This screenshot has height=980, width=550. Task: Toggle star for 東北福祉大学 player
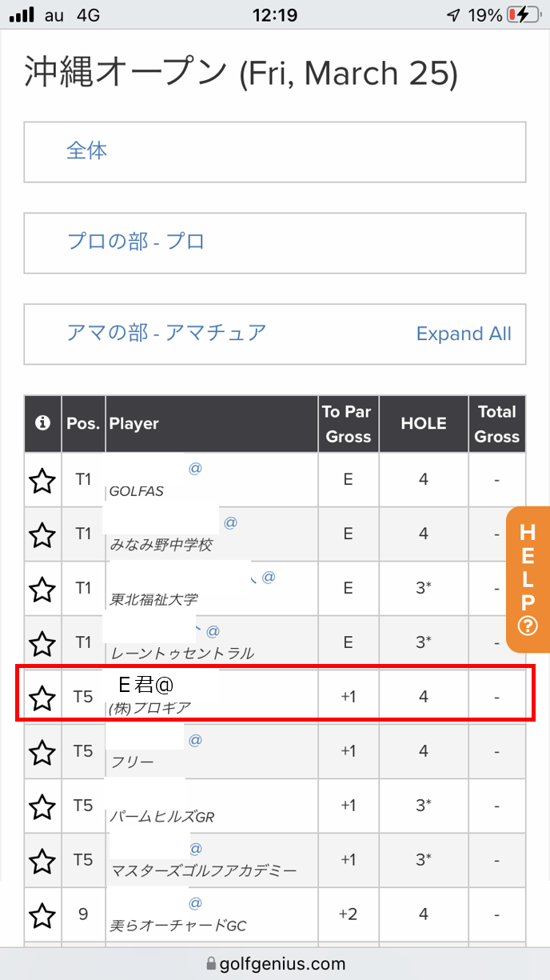point(42,589)
